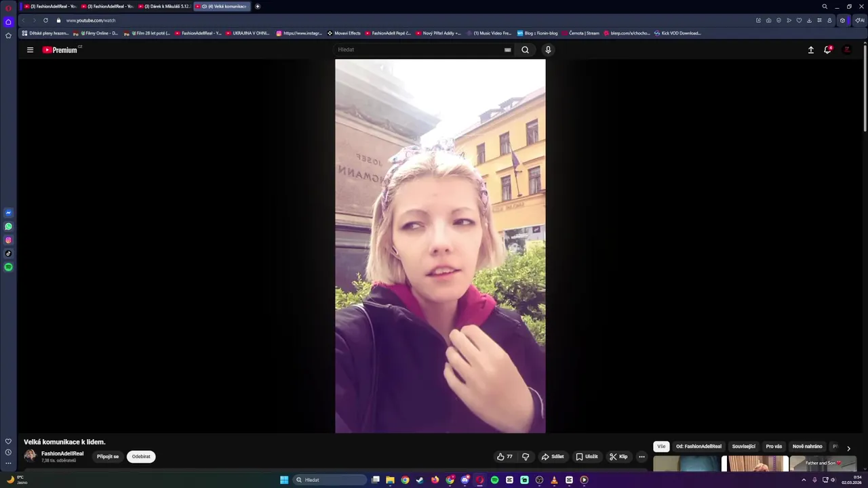Select the Související filter chip
The width and height of the screenshot is (868, 488).
click(x=743, y=447)
